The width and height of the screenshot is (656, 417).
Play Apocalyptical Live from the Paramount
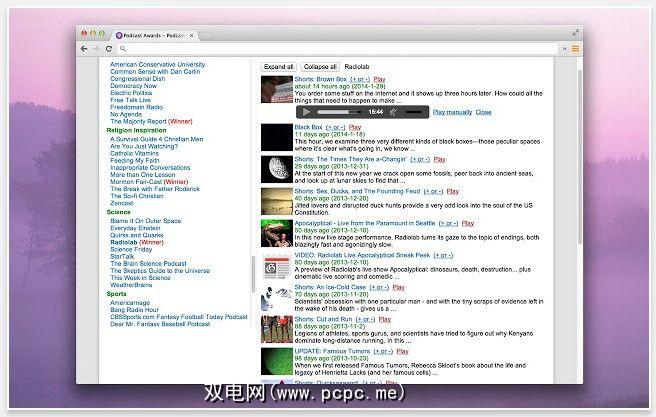tap(468, 223)
